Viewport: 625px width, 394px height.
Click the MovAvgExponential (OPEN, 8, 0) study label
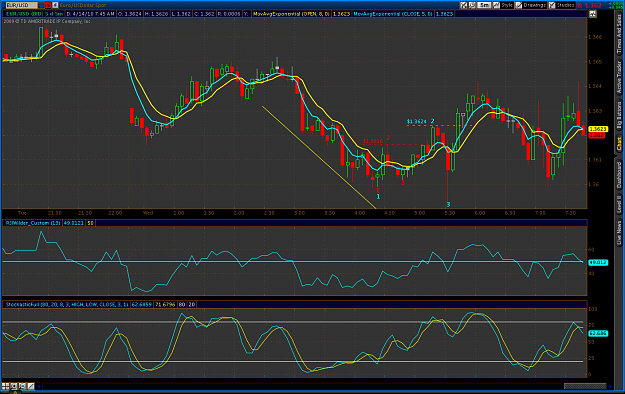(x=292, y=14)
